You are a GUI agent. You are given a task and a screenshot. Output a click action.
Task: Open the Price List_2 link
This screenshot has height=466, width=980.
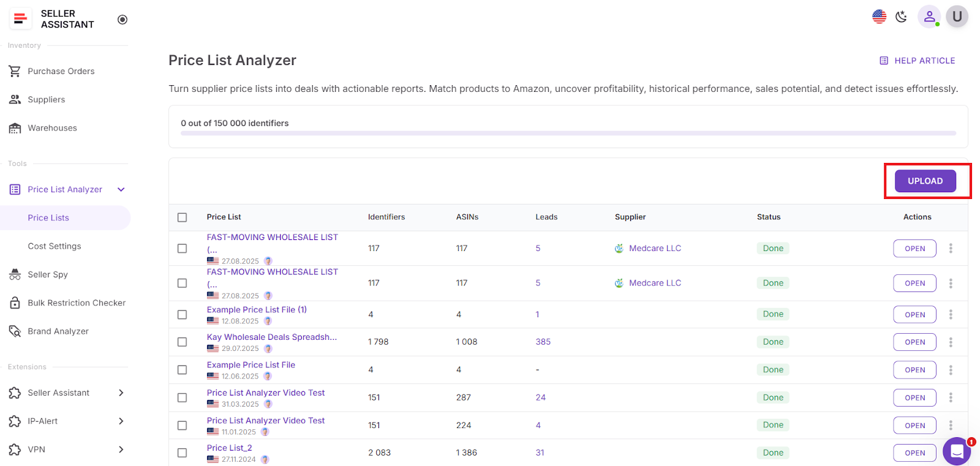point(229,448)
